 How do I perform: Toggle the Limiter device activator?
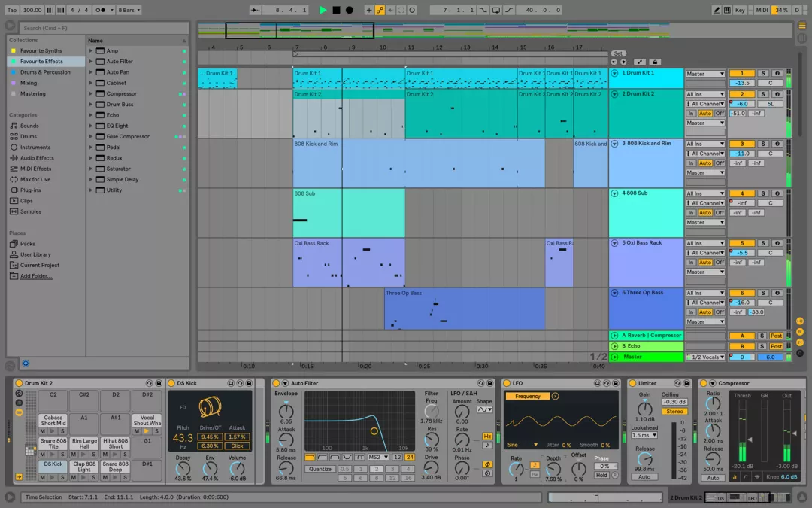pos(632,383)
